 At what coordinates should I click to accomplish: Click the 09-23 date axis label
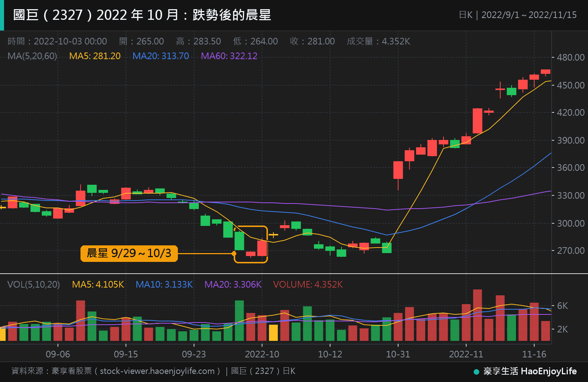(x=194, y=354)
